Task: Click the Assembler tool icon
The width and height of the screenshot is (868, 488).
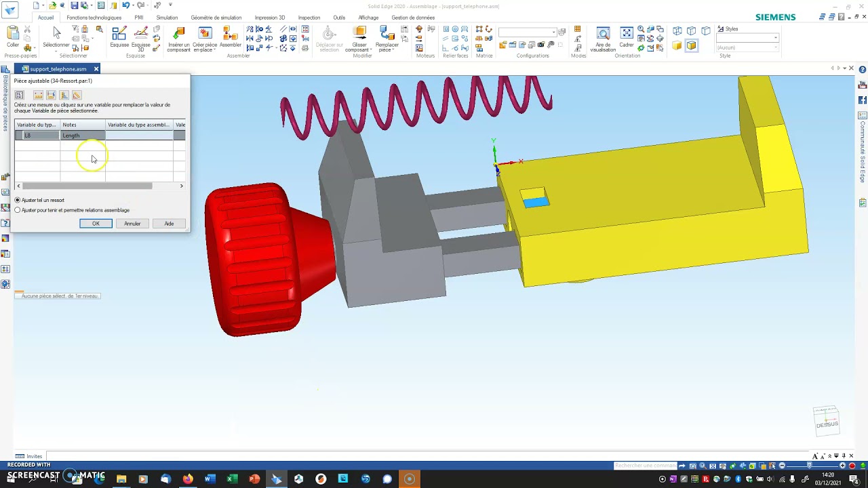Action: pyautogui.click(x=230, y=34)
